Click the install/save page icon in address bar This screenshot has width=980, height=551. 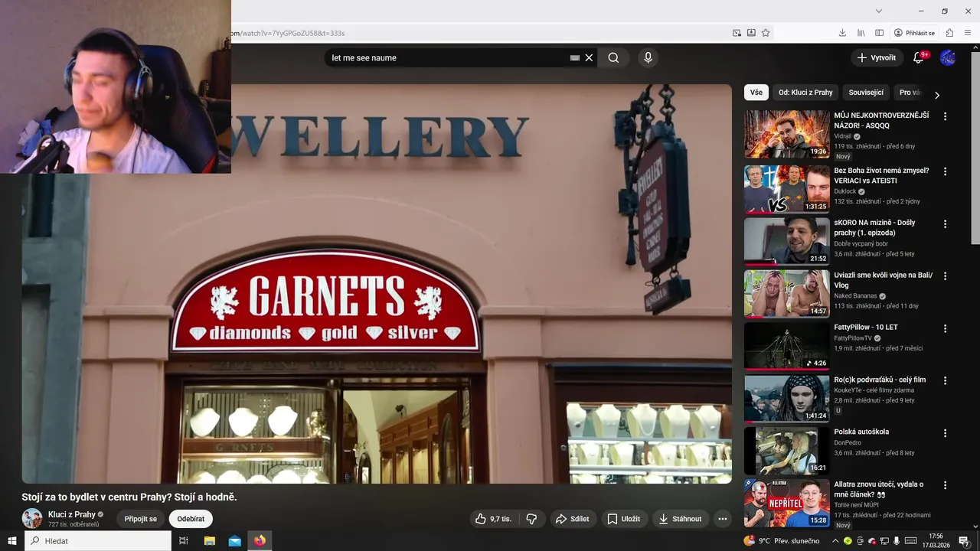pos(751,33)
